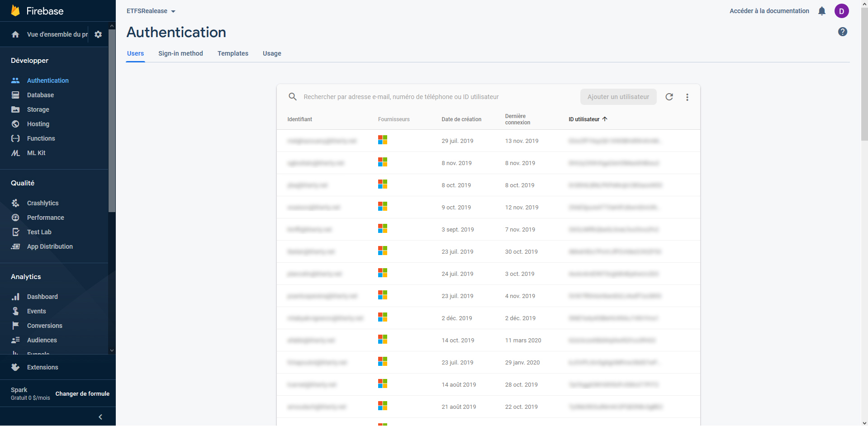This screenshot has width=868, height=426.
Task: Click Changer de formule button
Action: tap(82, 393)
